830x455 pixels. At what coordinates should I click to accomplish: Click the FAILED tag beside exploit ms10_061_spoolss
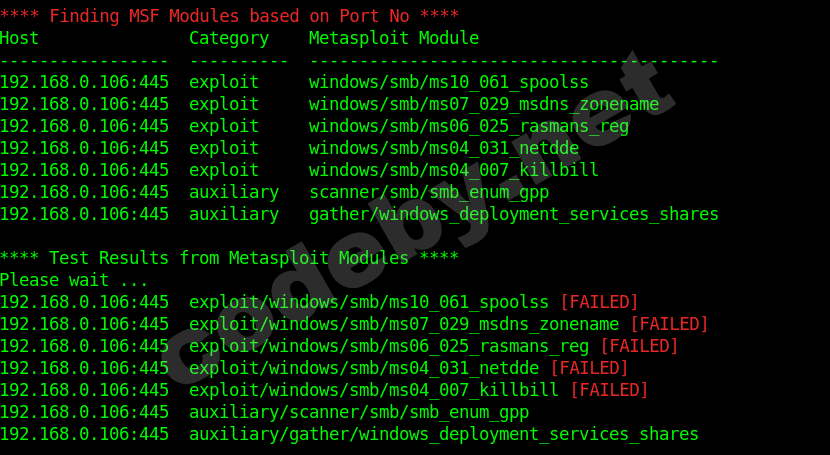598,302
